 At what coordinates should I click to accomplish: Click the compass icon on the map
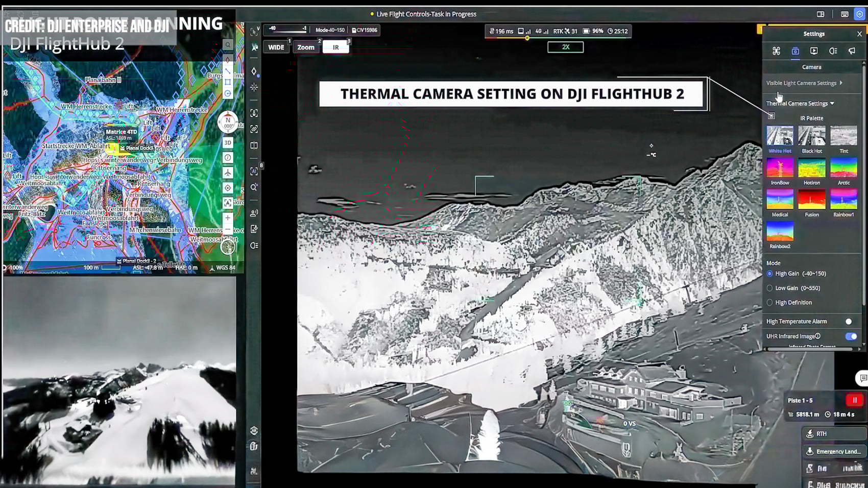tap(228, 121)
